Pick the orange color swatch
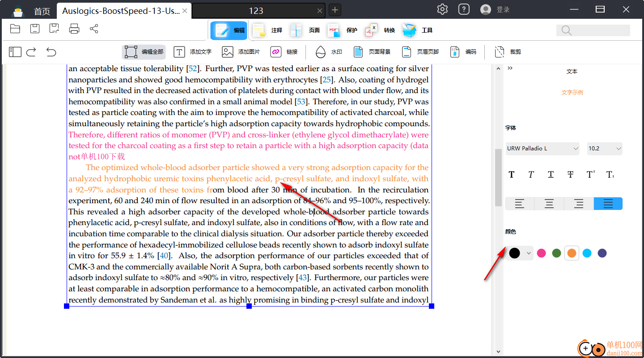The image size is (644, 358). tap(572, 253)
